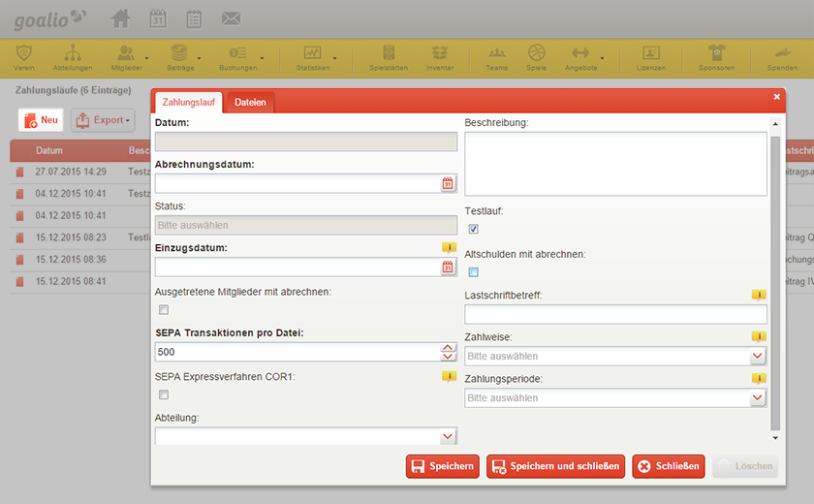
Task: Open the Abteilungen section
Action: [x=73, y=57]
